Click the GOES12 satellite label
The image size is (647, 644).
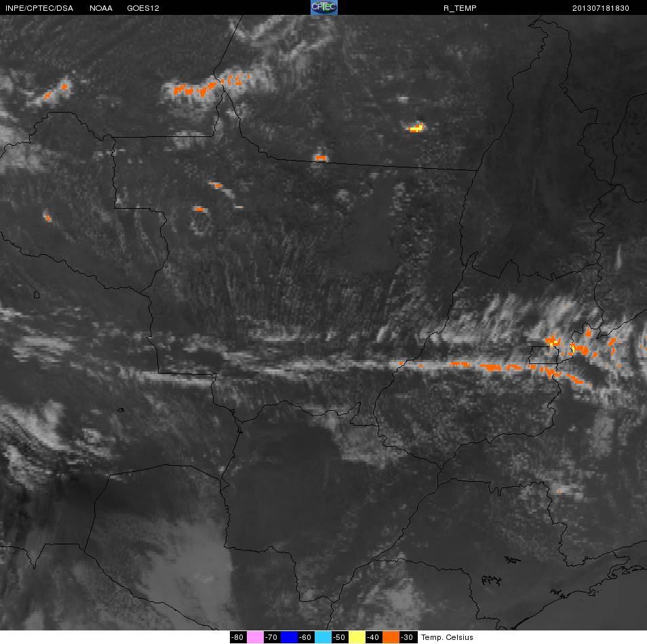pos(143,8)
